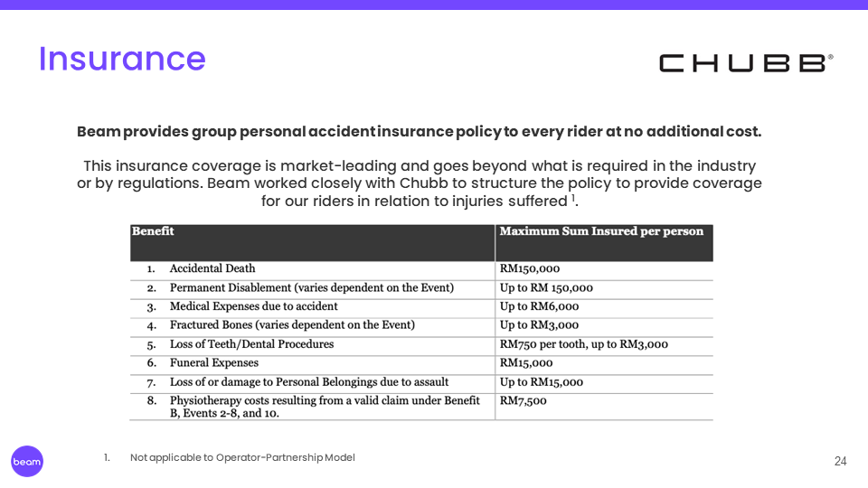868x488 pixels.
Task: Click the RM750 per tooth amount
Action: (584, 344)
